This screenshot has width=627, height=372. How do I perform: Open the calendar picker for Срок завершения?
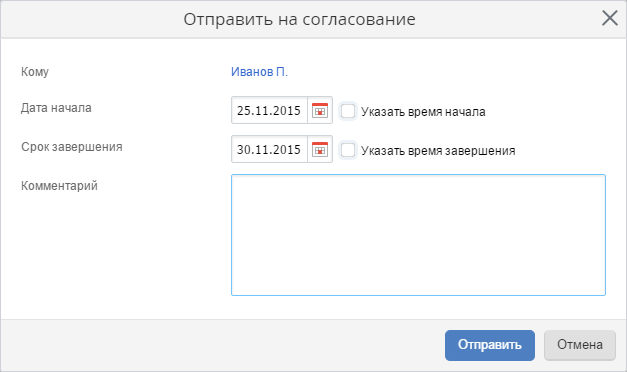[320, 150]
